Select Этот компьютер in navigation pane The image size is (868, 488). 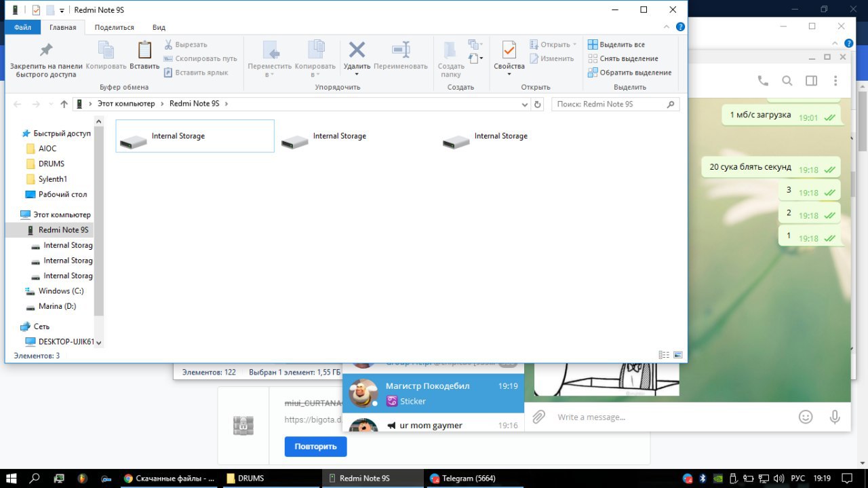pyautogui.click(x=62, y=214)
